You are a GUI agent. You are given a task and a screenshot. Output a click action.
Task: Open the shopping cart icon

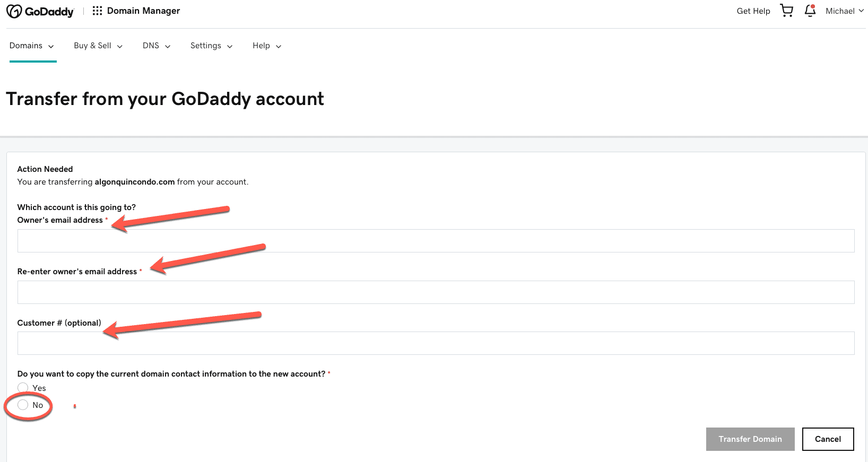786,11
